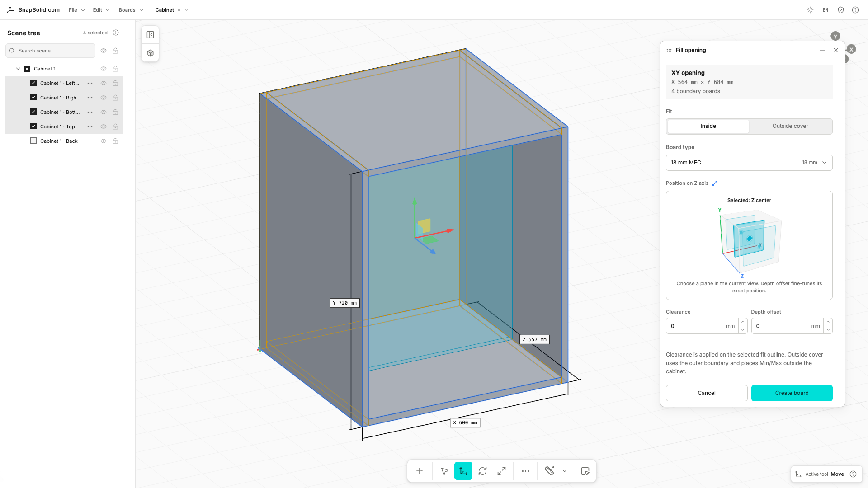Click the last toolbar icon with cursor box
The width and height of the screenshot is (868, 488).
(x=585, y=471)
